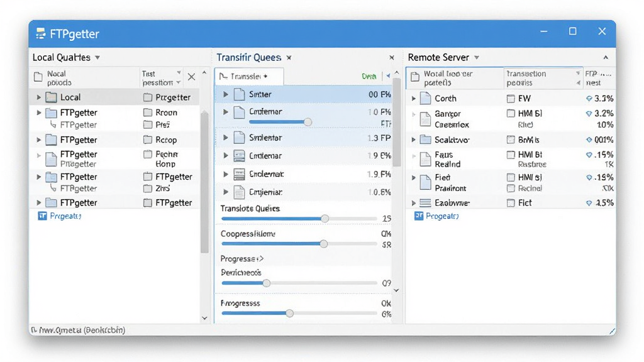644x362 pixels.
Task: Click the server icon beside Cnolemar 1.9 E%
Action: [x=239, y=156]
